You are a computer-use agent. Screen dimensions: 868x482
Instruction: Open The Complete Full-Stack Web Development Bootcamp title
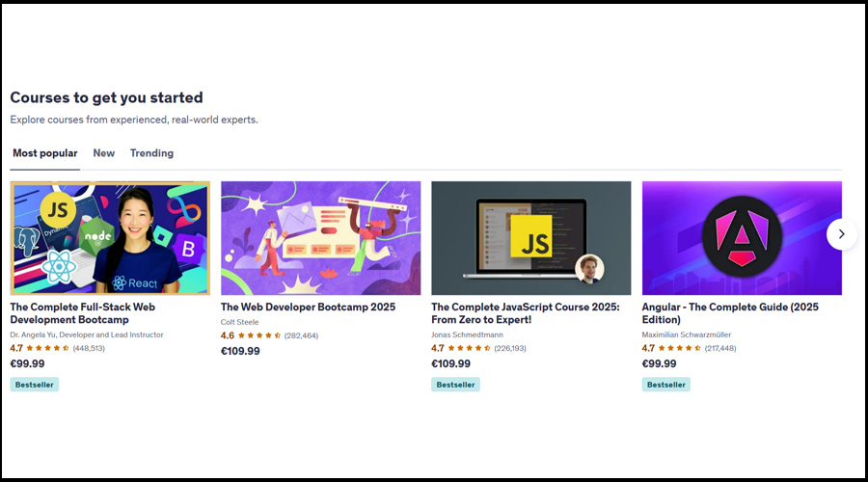click(x=83, y=313)
